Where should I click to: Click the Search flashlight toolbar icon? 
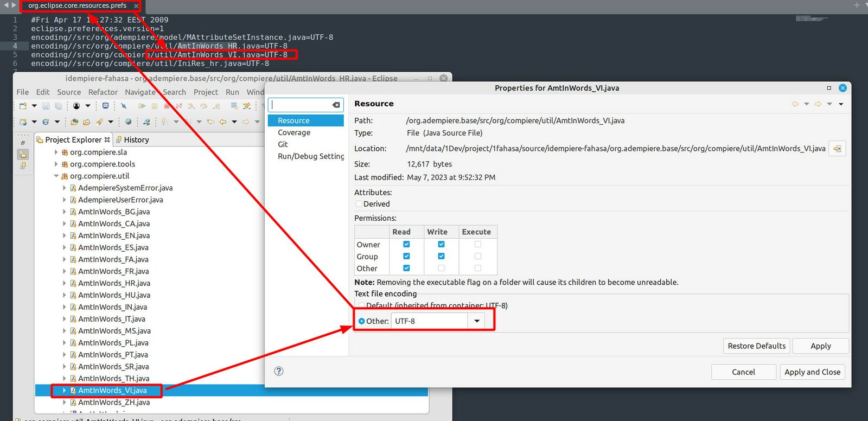[99, 122]
